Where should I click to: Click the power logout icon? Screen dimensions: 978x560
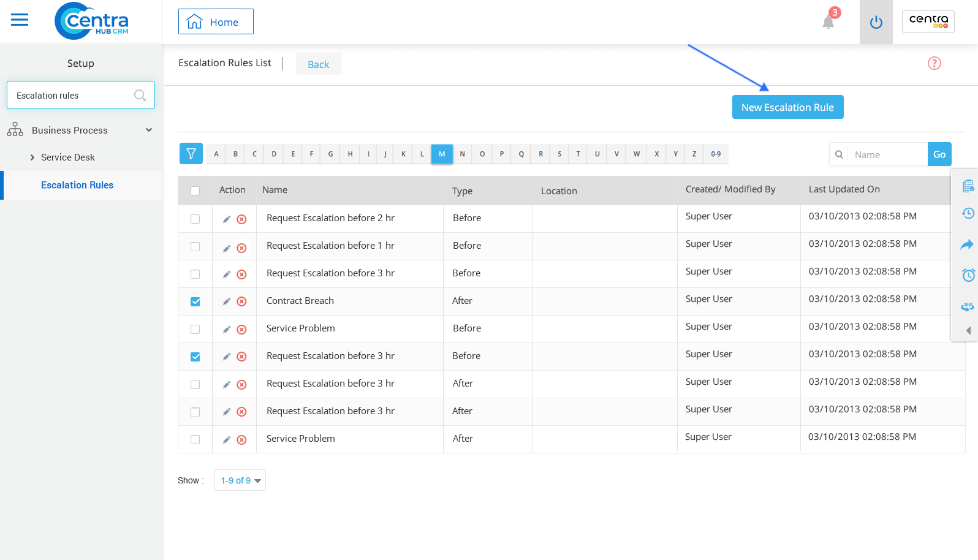pyautogui.click(x=876, y=23)
